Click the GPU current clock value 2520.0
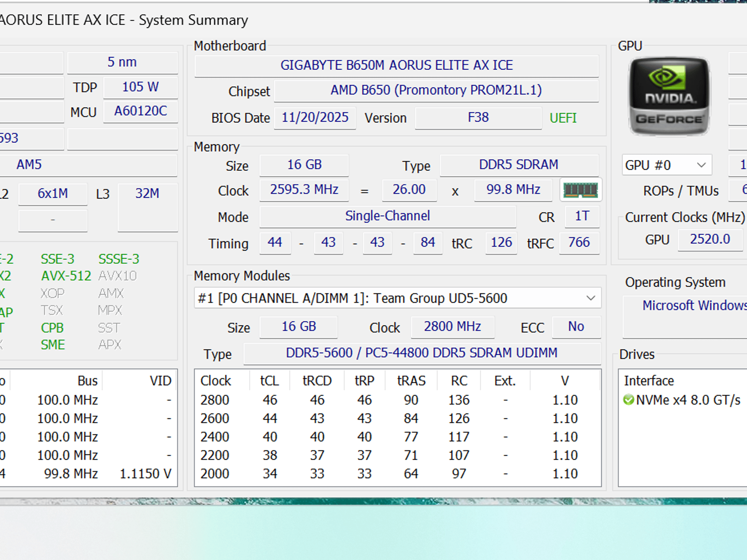Viewport: 747px width, 560px height. (710, 240)
